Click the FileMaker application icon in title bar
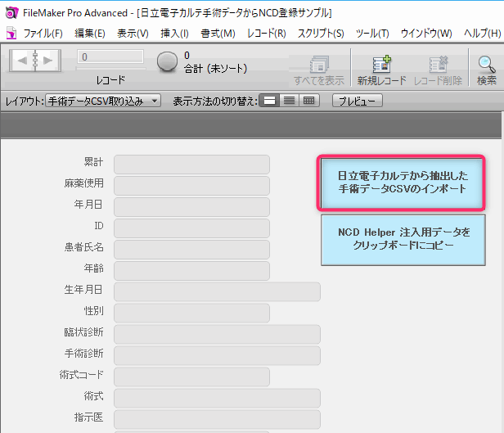504x433 pixels. [12, 13]
